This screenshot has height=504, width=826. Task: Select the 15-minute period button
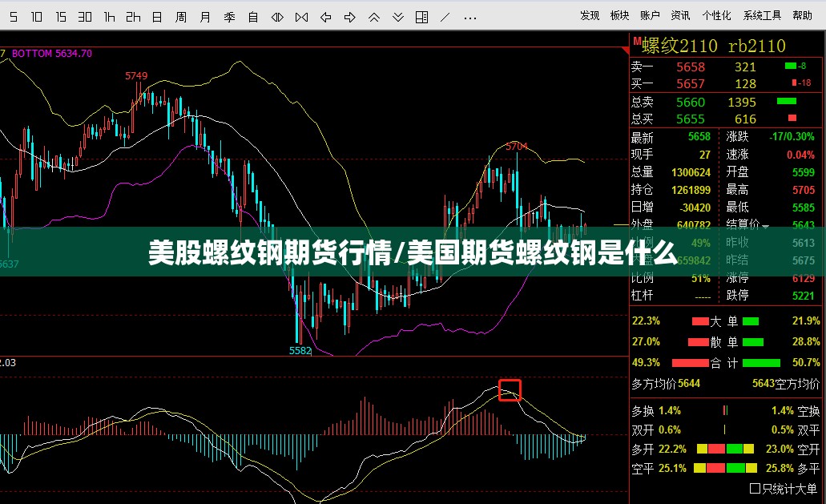point(61,18)
